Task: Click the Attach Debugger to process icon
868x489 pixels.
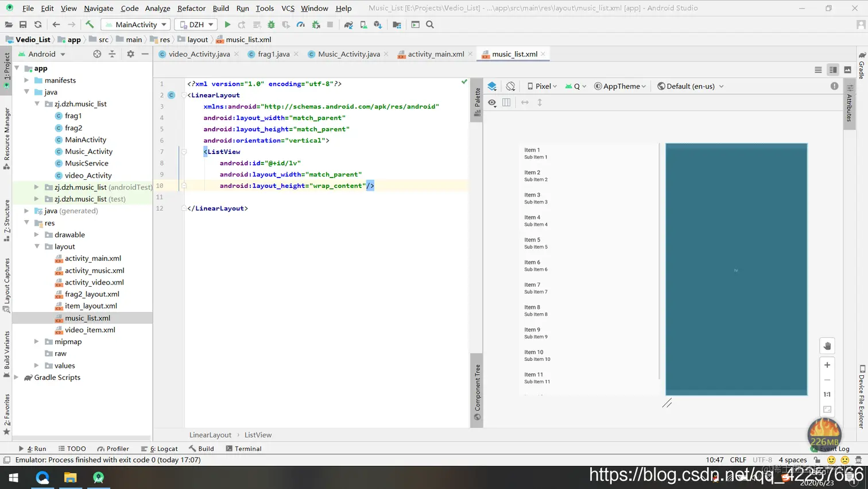Action: pyautogui.click(x=316, y=25)
